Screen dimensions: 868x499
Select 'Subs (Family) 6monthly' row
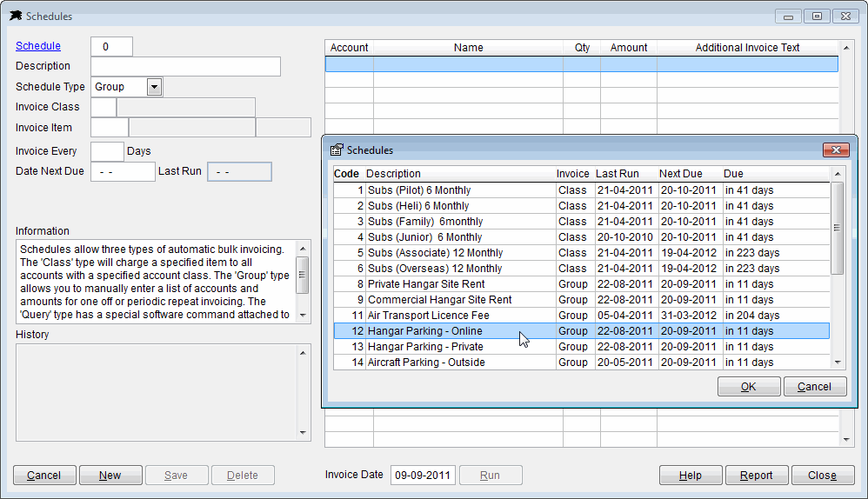[x=581, y=222]
